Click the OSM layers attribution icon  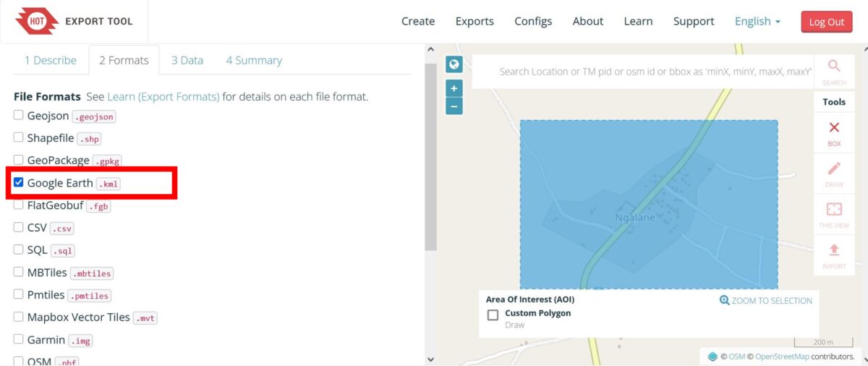712,357
